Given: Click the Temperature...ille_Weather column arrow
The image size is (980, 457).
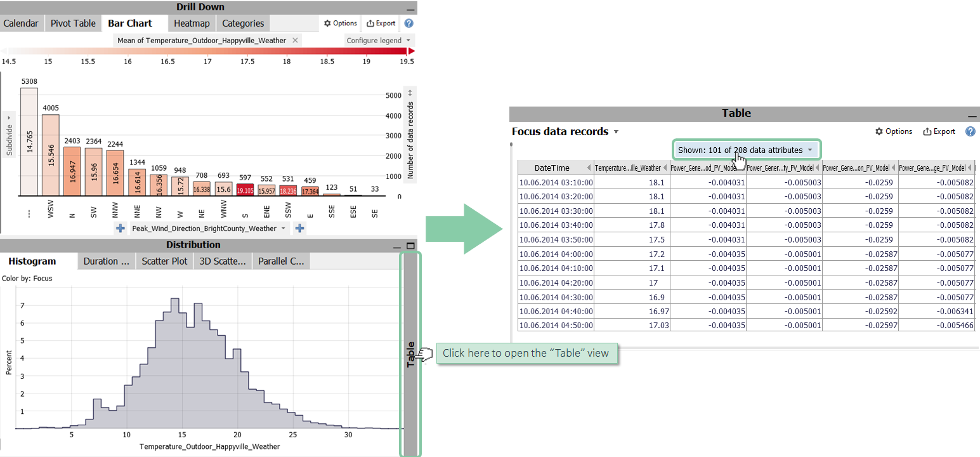Looking at the screenshot, I should tap(665, 168).
